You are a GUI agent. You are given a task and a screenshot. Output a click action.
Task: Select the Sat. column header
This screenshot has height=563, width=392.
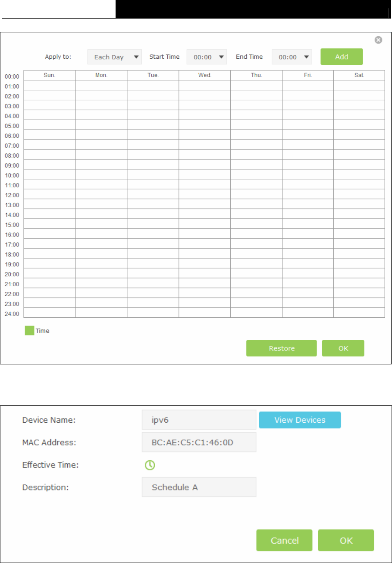[x=359, y=75]
